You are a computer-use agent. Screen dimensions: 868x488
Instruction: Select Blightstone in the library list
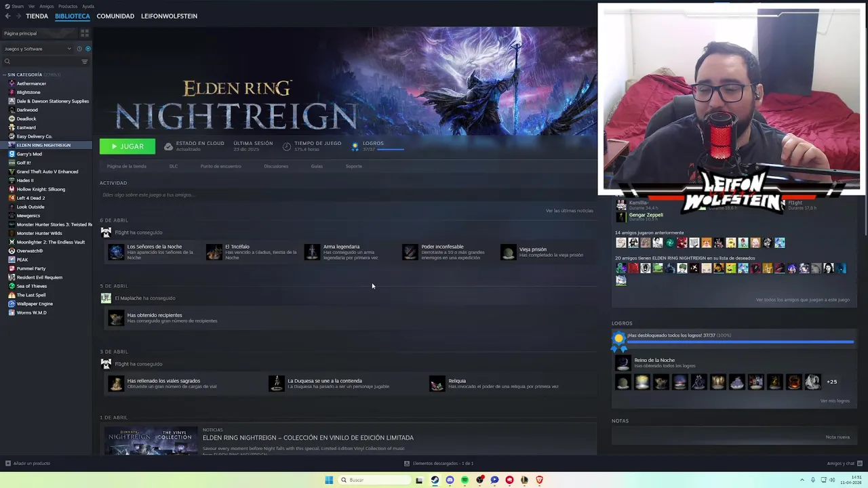coord(28,92)
